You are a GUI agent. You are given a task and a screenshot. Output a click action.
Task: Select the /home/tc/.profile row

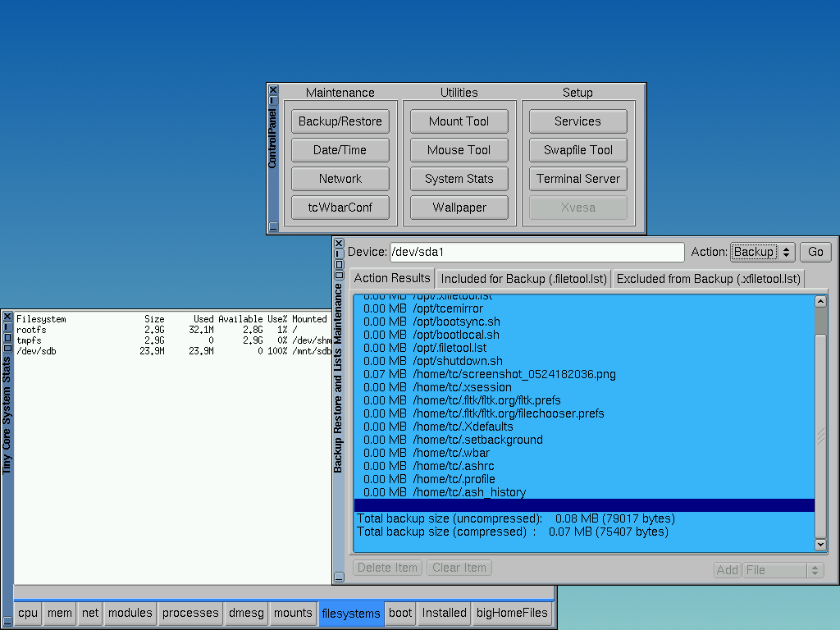click(x=584, y=479)
